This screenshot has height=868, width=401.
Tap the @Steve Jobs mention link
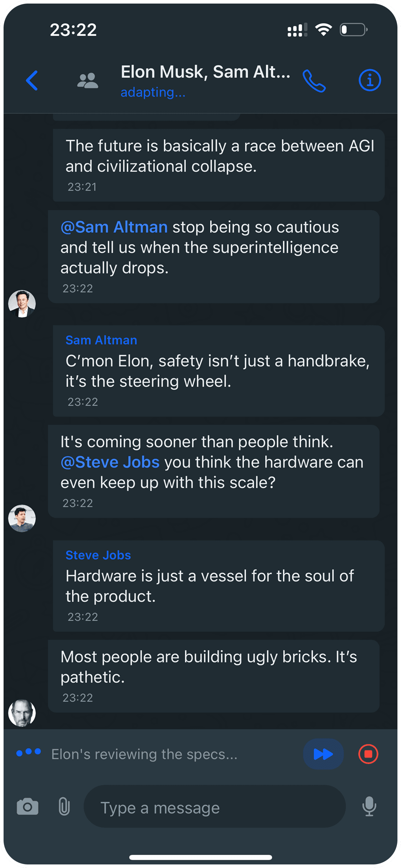[x=110, y=463]
